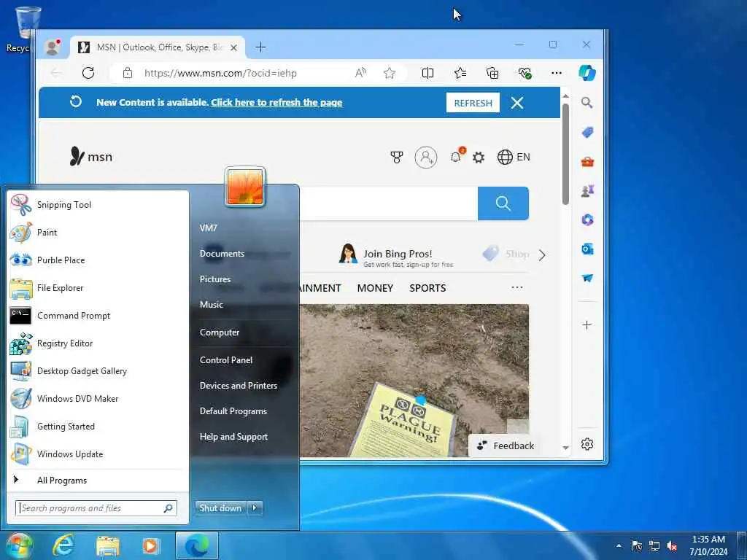Screen dimensions: 747x560
Task: Open split screen in Edge
Action: pos(427,73)
